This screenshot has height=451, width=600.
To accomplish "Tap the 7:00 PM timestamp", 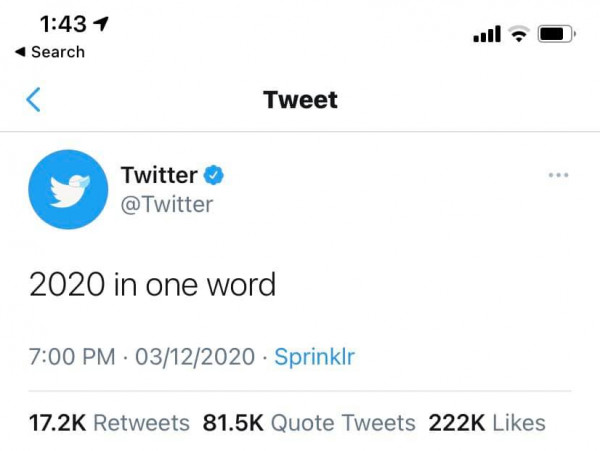I will [x=72, y=357].
